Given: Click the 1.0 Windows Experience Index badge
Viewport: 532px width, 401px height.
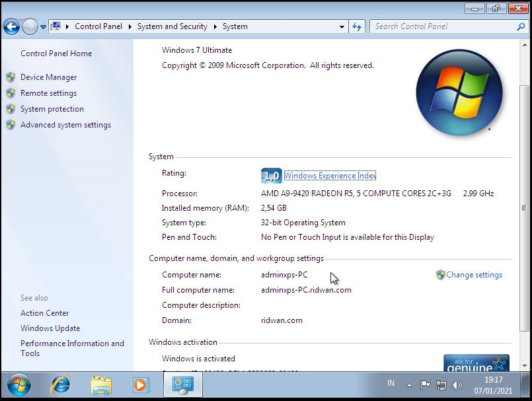Looking at the screenshot, I should pos(271,176).
